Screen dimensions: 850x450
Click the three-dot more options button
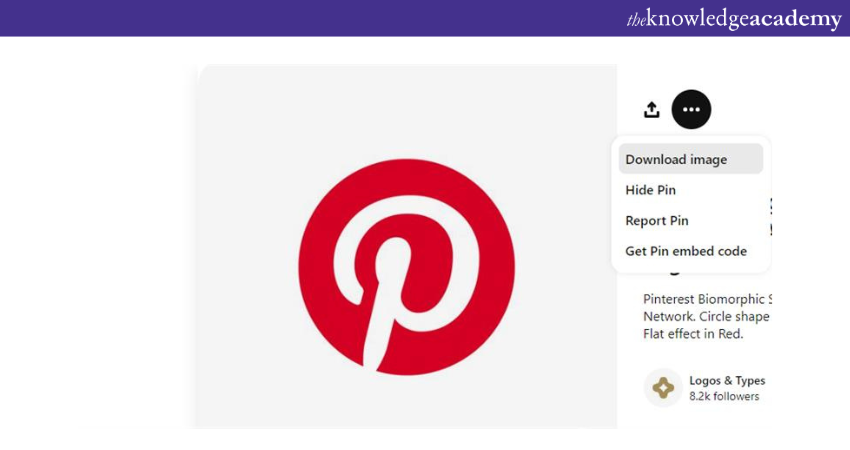691,109
